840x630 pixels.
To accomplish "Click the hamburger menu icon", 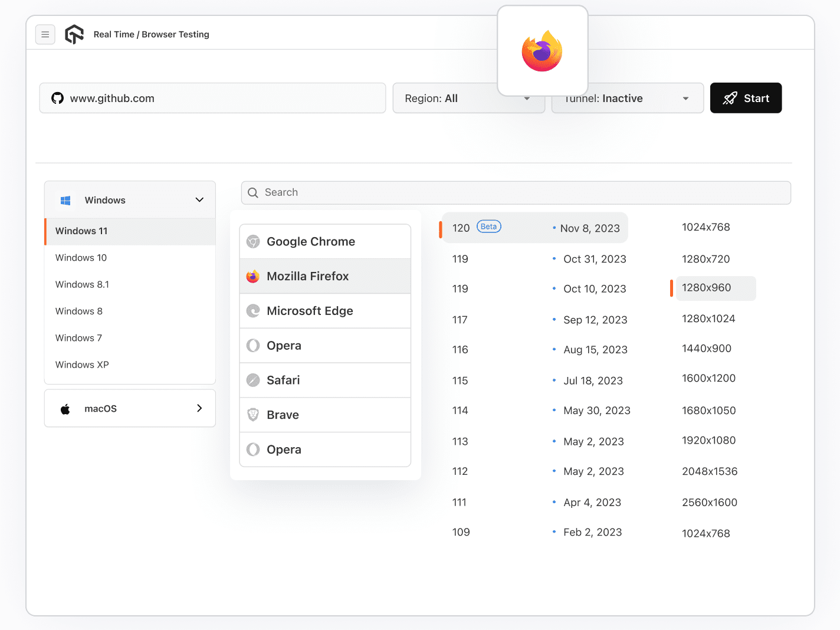I will 45,34.
